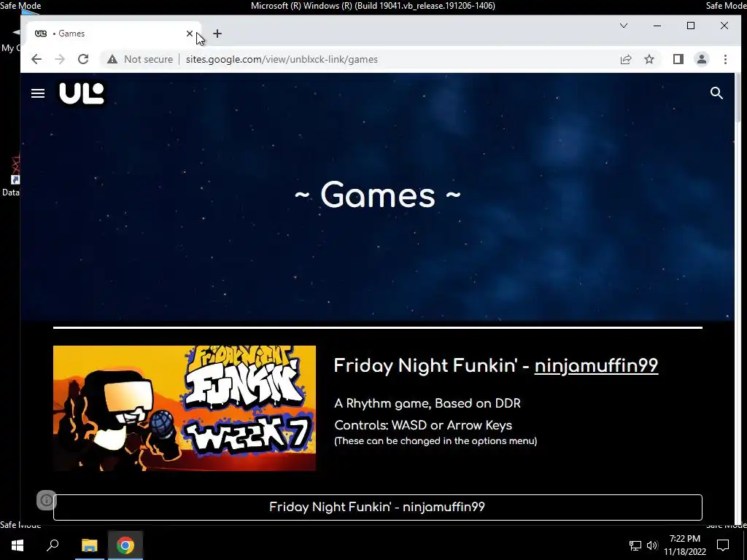Close the Games browser tab
747x560 pixels.
189,34
